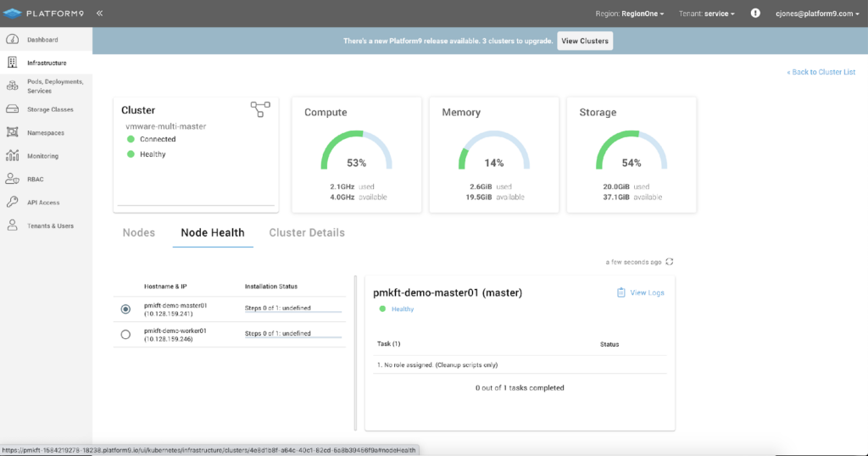Click the Platform9 logo

coord(44,14)
